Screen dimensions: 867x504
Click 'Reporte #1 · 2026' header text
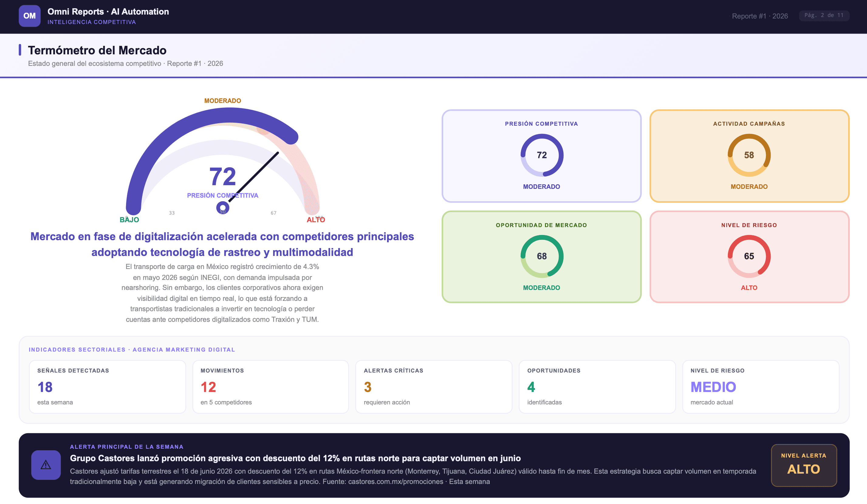pos(760,16)
